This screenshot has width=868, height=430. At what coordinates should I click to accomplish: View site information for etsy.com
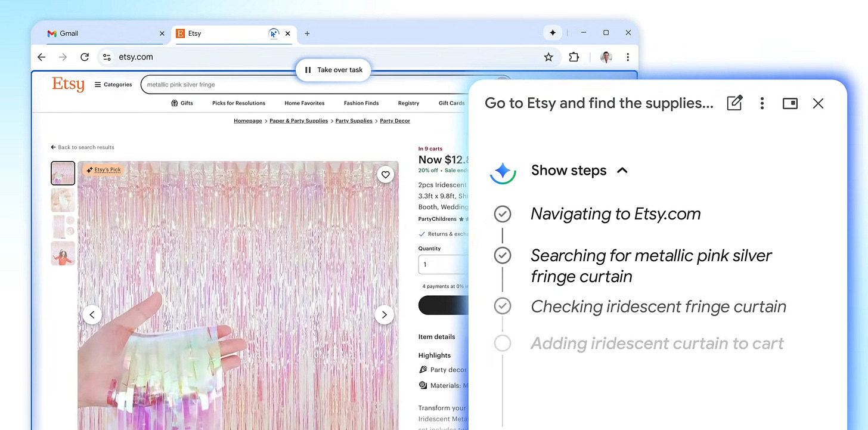click(x=107, y=57)
